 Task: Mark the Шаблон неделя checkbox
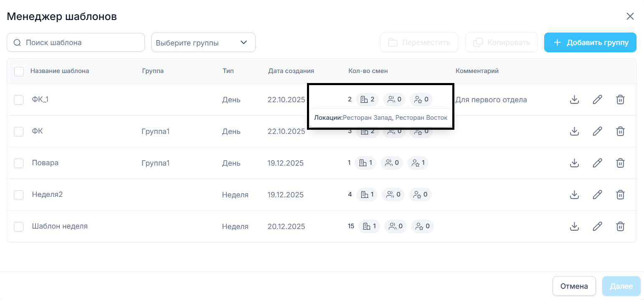point(19,227)
